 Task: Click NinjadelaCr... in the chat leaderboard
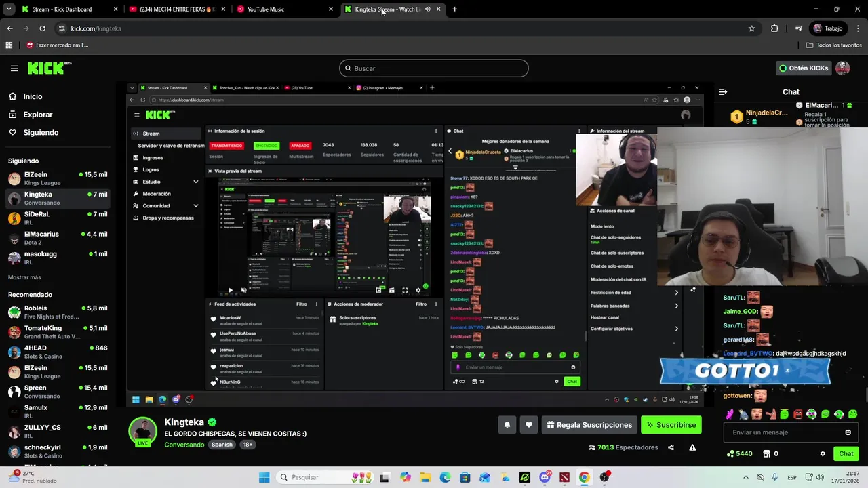(767, 113)
